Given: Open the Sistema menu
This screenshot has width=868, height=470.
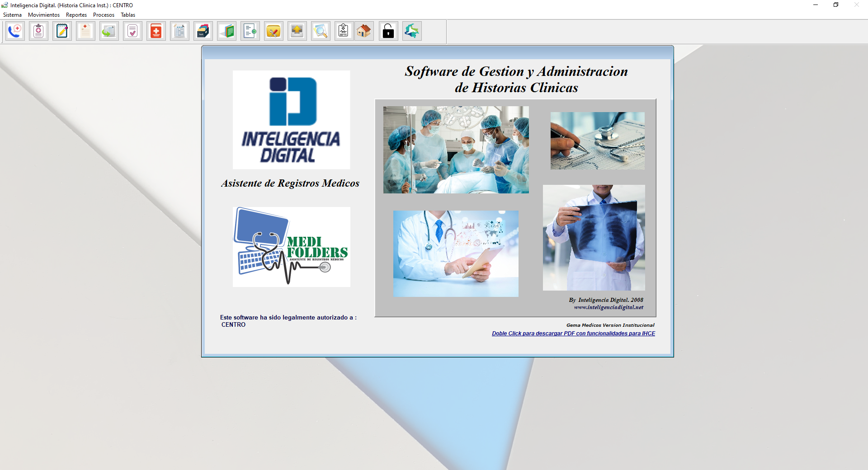Looking at the screenshot, I should pos(12,15).
